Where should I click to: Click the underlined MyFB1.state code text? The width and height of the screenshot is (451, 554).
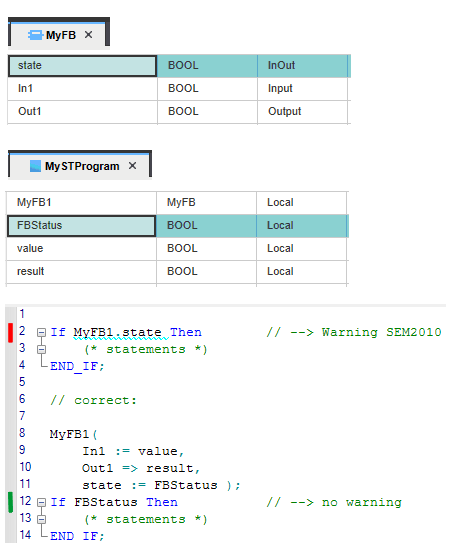point(117,332)
